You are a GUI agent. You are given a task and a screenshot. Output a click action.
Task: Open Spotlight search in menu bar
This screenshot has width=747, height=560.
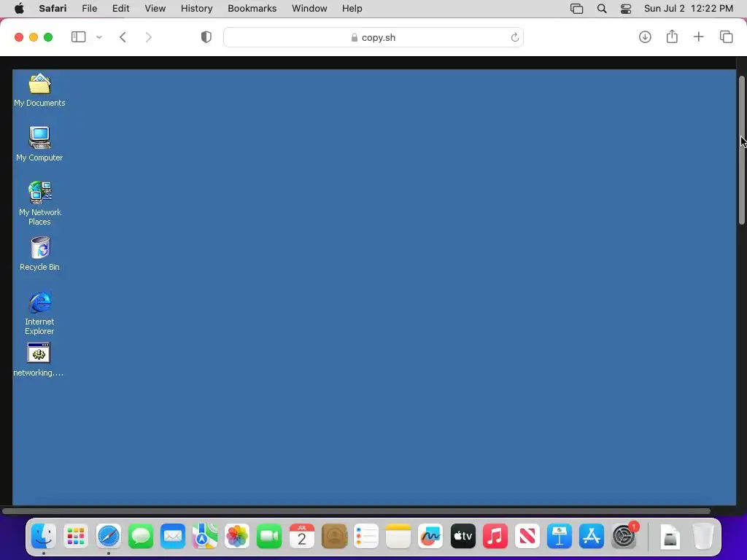pos(602,9)
